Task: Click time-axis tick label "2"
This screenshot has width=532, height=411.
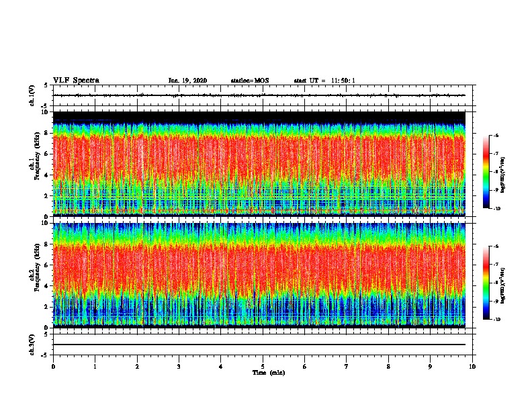Action: point(137,367)
